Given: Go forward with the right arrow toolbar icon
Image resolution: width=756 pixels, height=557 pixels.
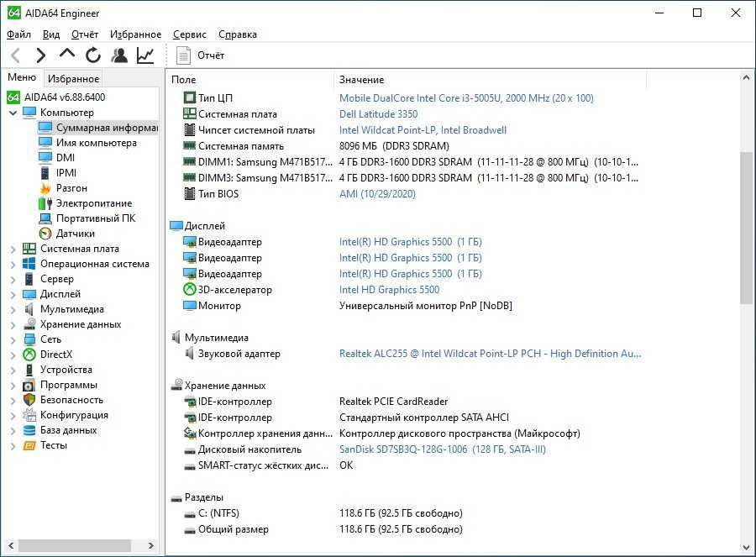Looking at the screenshot, I should coord(41,55).
